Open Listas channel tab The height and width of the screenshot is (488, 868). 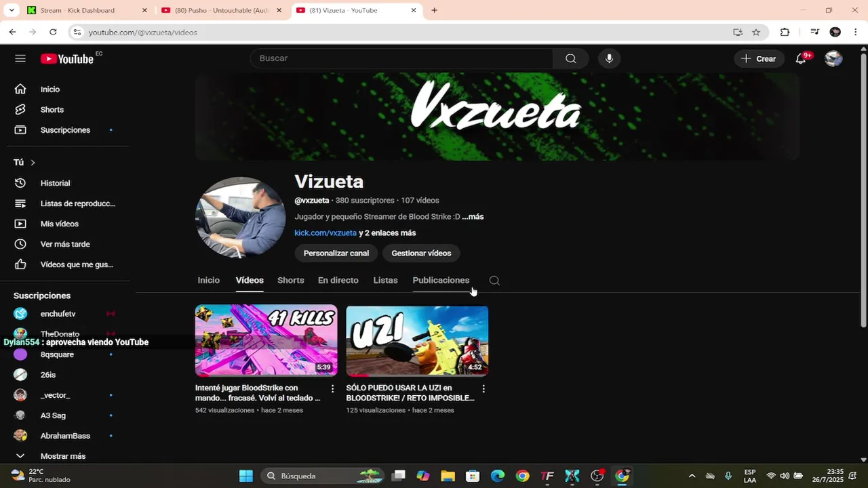coord(385,281)
